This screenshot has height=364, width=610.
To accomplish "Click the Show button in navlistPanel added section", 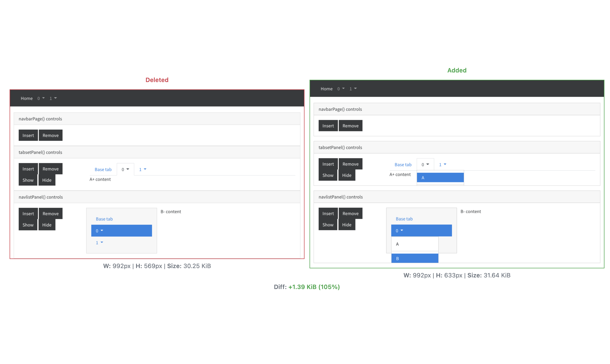I will (x=328, y=224).
